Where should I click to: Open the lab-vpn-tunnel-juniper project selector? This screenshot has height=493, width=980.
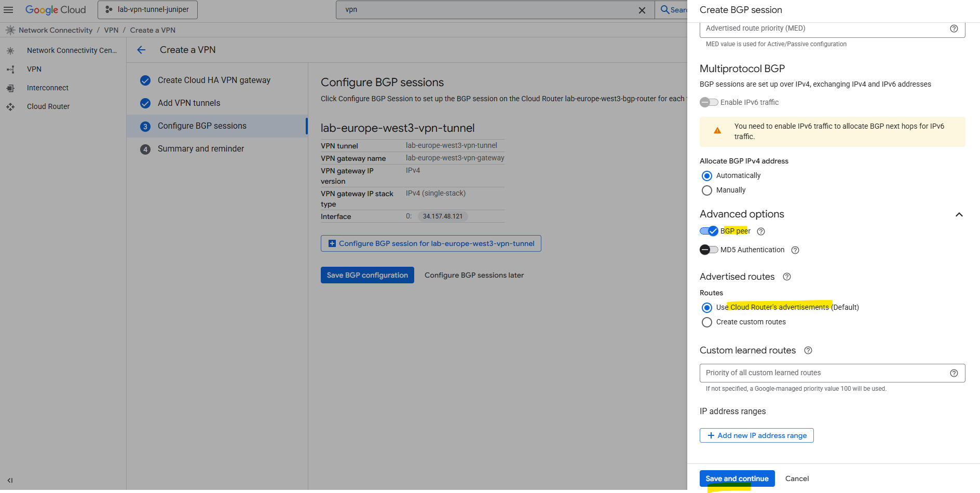[147, 10]
